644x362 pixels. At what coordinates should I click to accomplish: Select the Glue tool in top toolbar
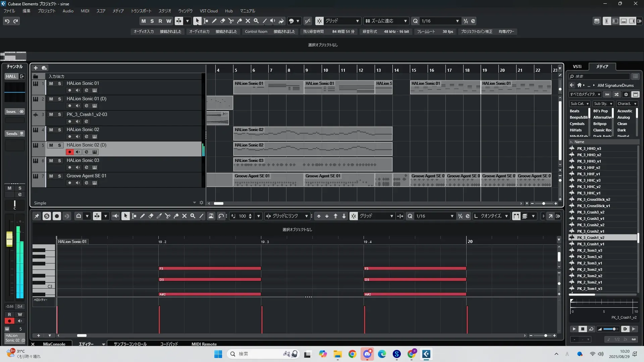click(x=239, y=21)
